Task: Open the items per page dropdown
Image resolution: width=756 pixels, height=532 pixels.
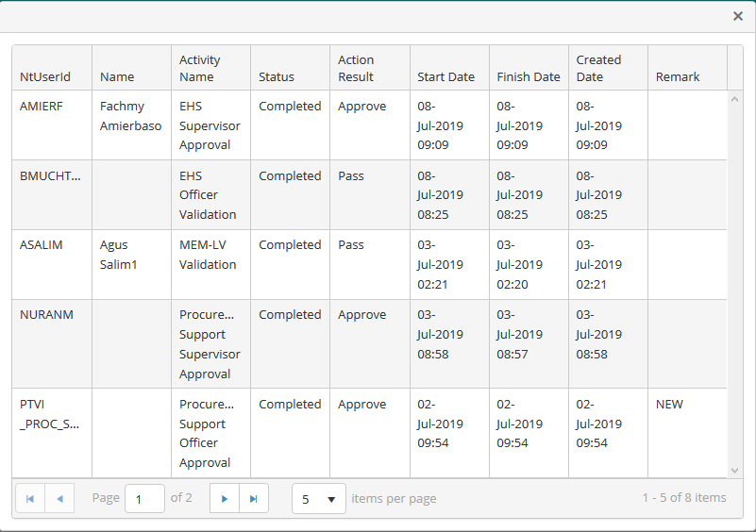Action: pos(319,498)
